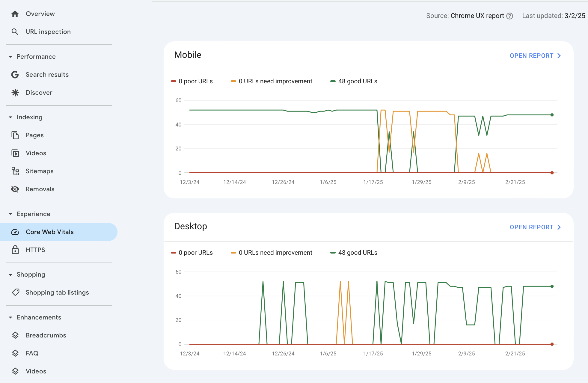Switch to the Core Web Vitals page
The height and width of the screenshot is (383, 588).
pos(49,232)
